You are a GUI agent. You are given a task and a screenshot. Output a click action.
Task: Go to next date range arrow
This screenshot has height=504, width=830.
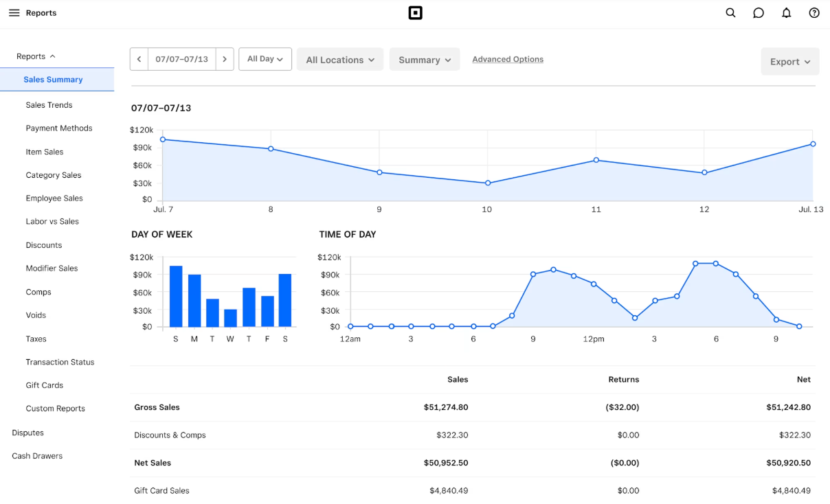pyautogui.click(x=225, y=59)
